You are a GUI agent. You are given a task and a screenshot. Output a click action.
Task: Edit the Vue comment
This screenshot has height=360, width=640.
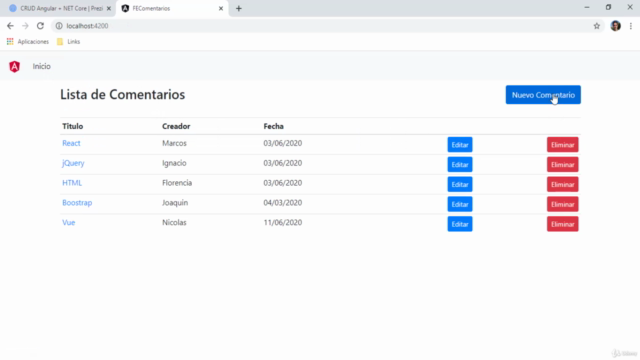[x=460, y=224]
